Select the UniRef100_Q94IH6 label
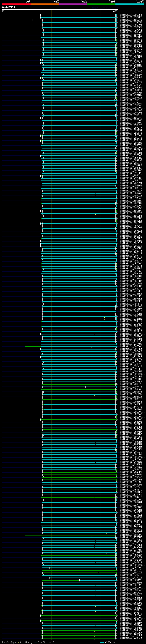 click(x=131, y=65)
